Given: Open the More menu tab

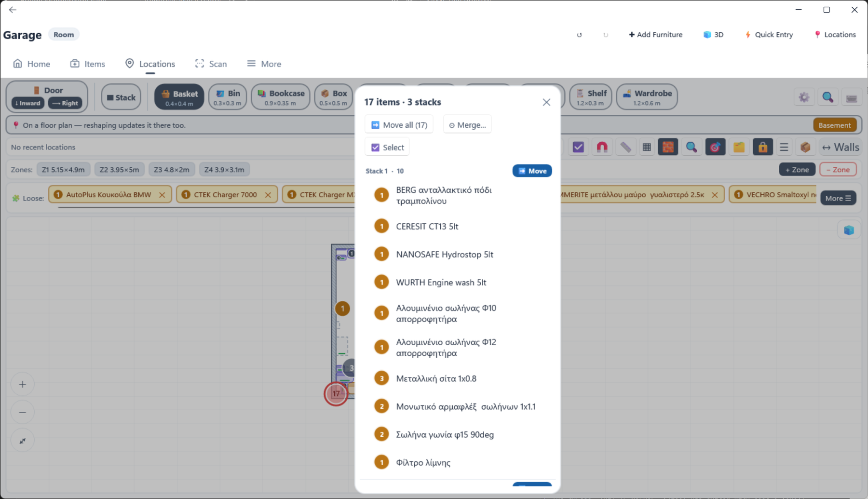Looking at the screenshot, I should point(264,64).
